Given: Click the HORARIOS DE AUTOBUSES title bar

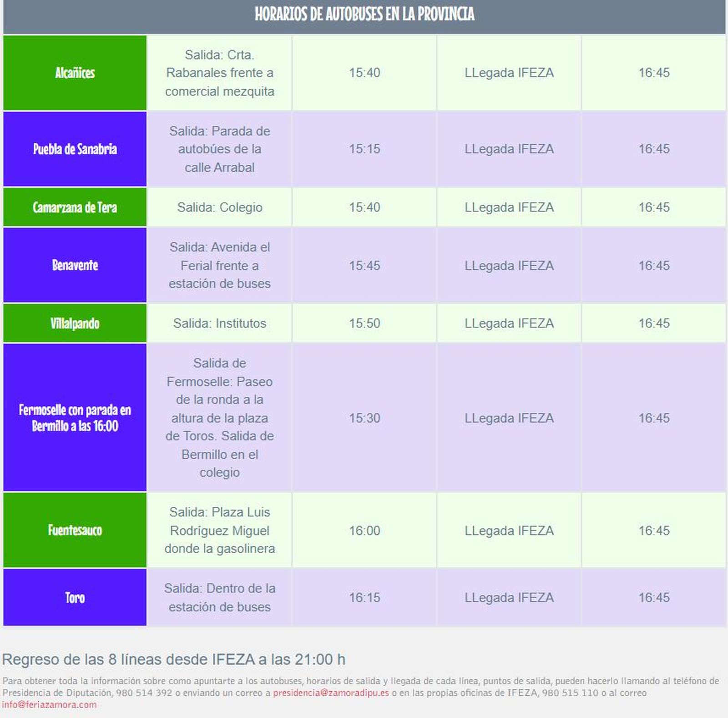Looking at the screenshot, I should point(364,15).
